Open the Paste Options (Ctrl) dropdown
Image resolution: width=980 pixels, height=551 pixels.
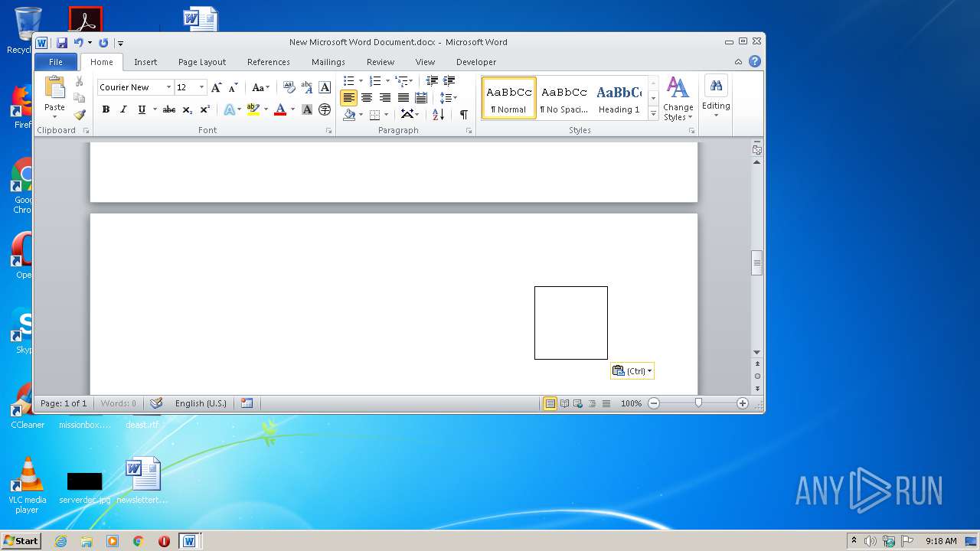point(632,371)
